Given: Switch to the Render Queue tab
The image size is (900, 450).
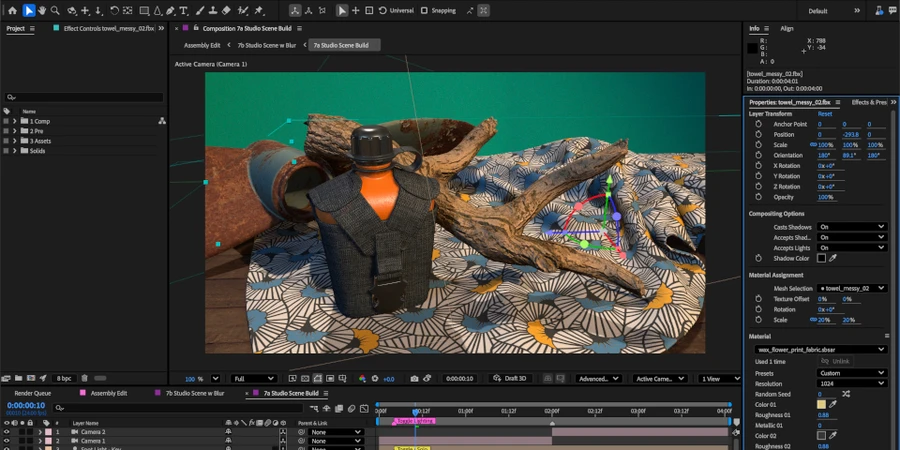Looking at the screenshot, I should [x=33, y=393].
